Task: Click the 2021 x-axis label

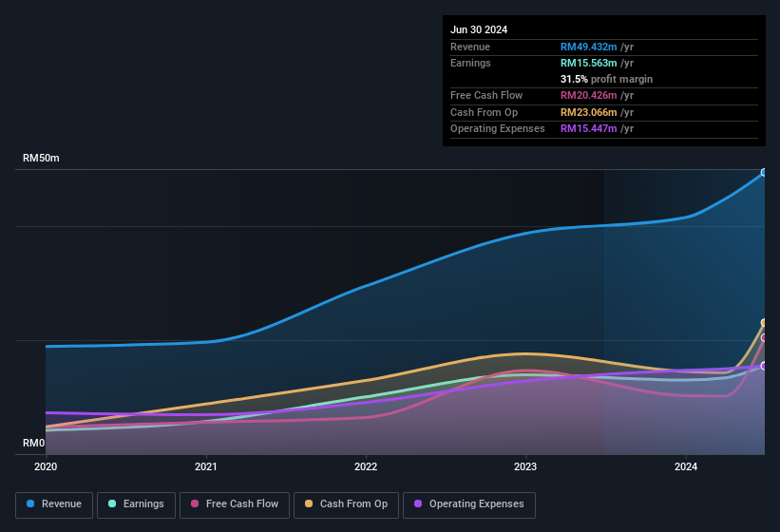Action: coord(205,466)
